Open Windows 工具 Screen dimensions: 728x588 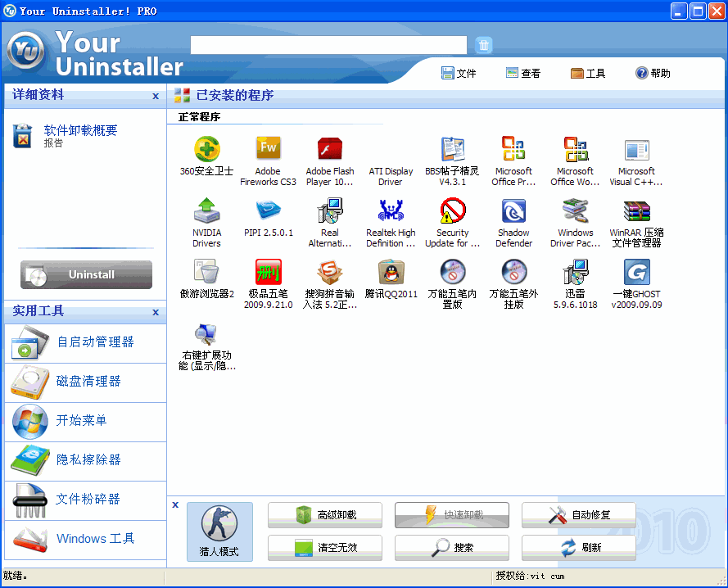coord(85,539)
